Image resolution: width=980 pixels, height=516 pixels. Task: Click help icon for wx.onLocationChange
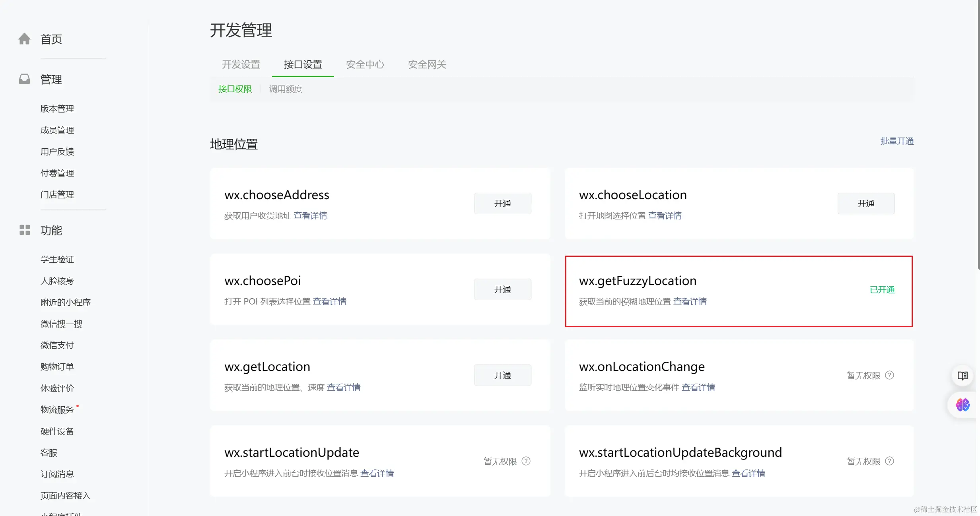(890, 375)
